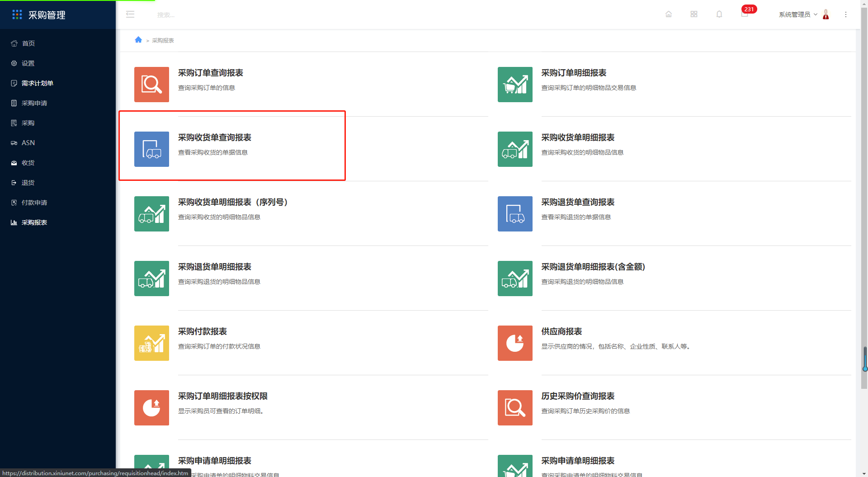The width and height of the screenshot is (868, 477).
Task: Click the 供应商报表 pie chart icon
Action: coord(515,343)
